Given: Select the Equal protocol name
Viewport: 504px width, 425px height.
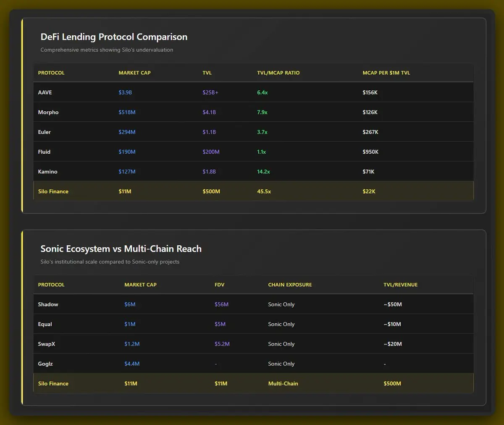Looking at the screenshot, I should [45, 324].
